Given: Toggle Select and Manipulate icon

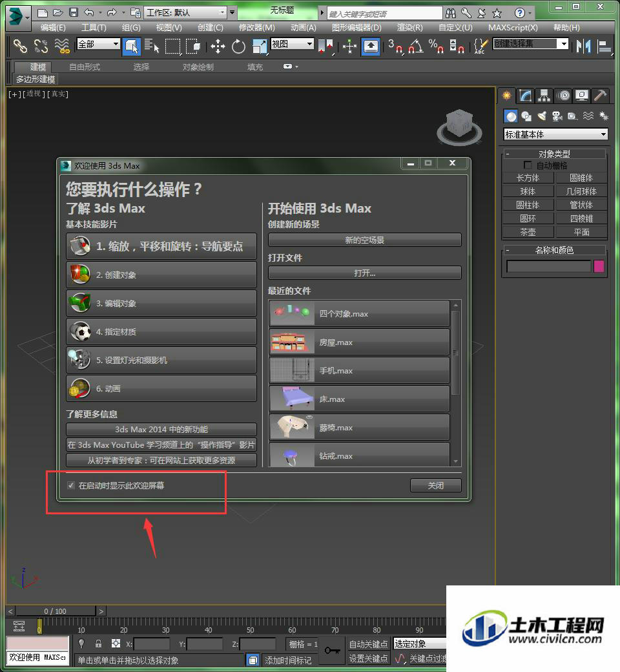Looking at the screenshot, I should 349,47.
